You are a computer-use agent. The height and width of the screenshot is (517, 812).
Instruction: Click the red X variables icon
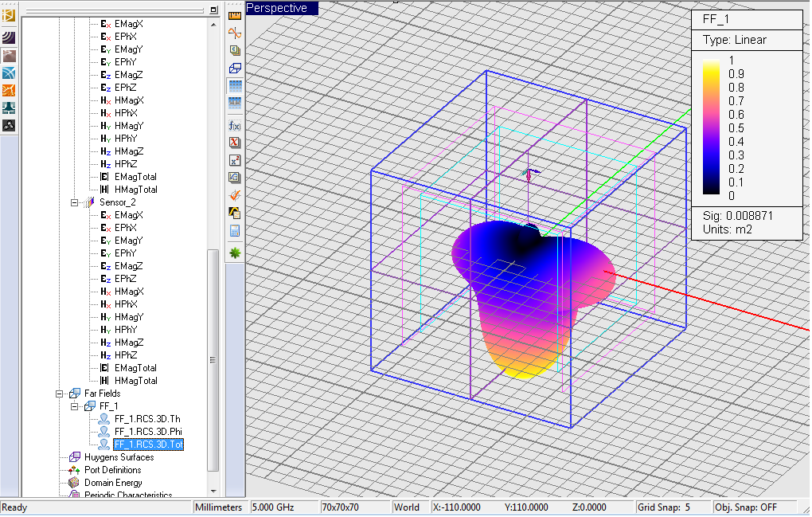235,143
